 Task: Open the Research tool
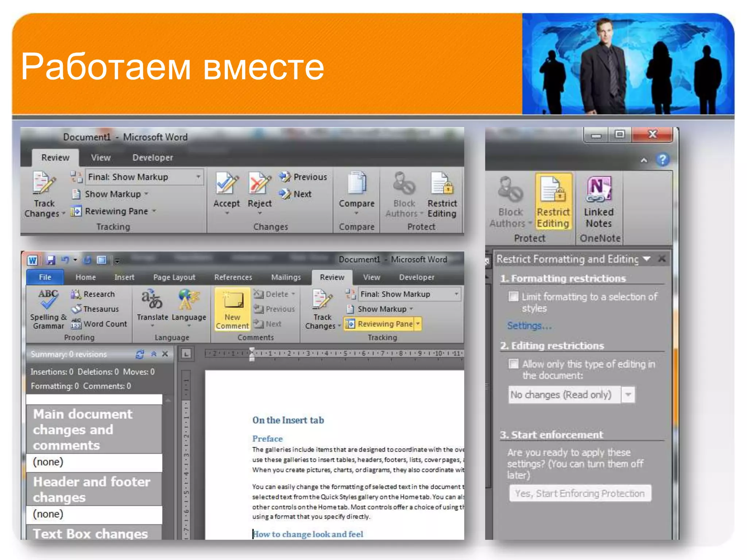(93, 294)
